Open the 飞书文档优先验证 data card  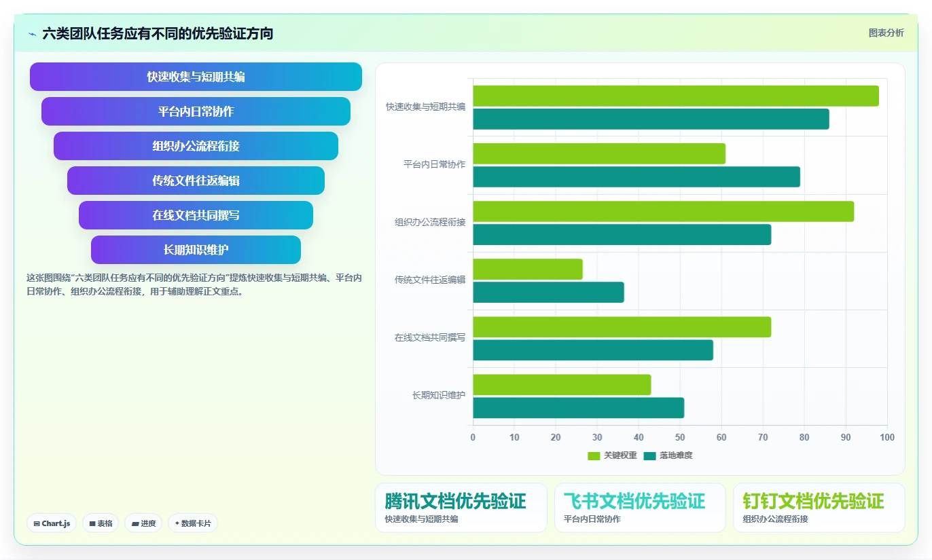click(x=640, y=508)
